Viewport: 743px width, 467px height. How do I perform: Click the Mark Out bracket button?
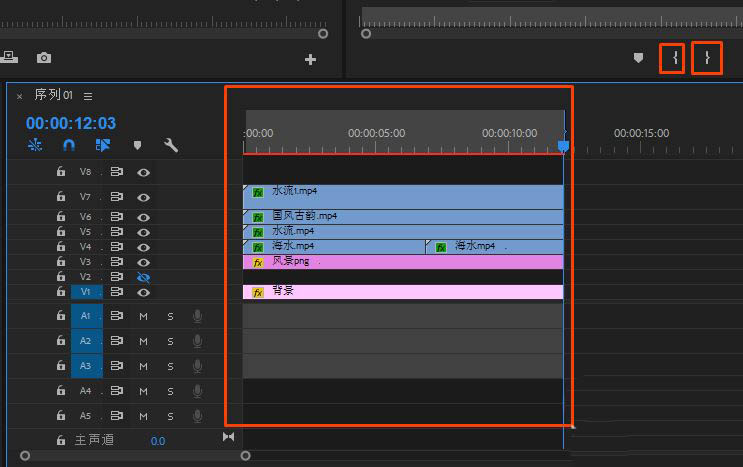(x=707, y=59)
